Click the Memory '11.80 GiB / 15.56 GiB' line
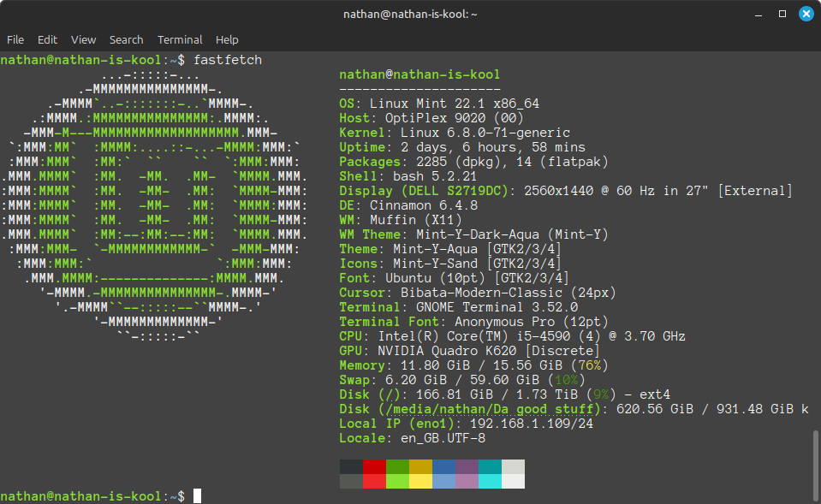The image size is (821, 504). 474,366
